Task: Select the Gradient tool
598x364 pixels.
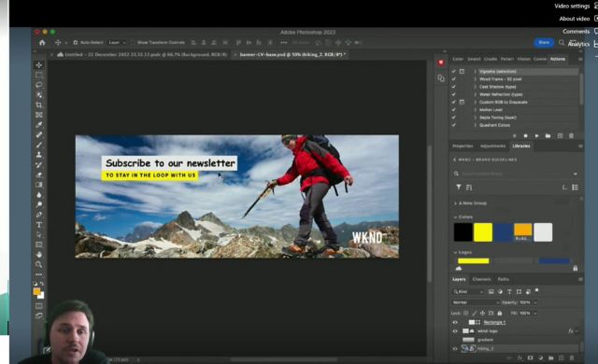Action: [39, 185]
